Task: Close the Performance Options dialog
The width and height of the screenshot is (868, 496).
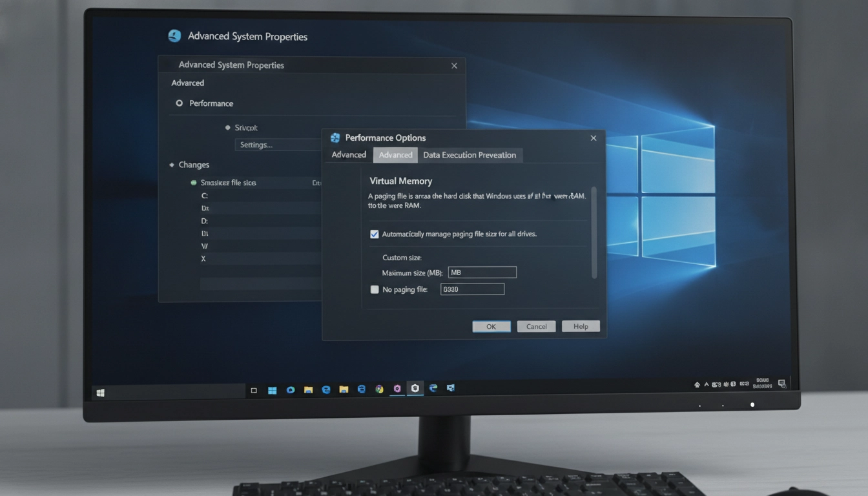Action: (594, 138)
